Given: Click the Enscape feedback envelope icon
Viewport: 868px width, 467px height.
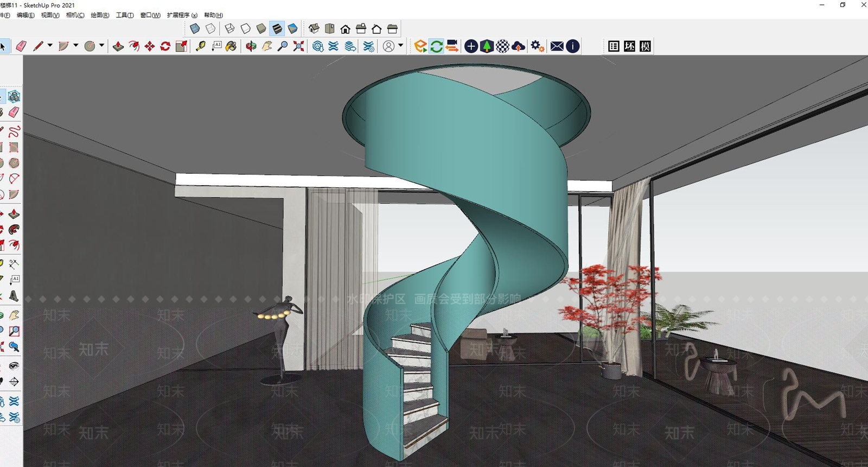Looking at the screenshot, I should 557,46.
